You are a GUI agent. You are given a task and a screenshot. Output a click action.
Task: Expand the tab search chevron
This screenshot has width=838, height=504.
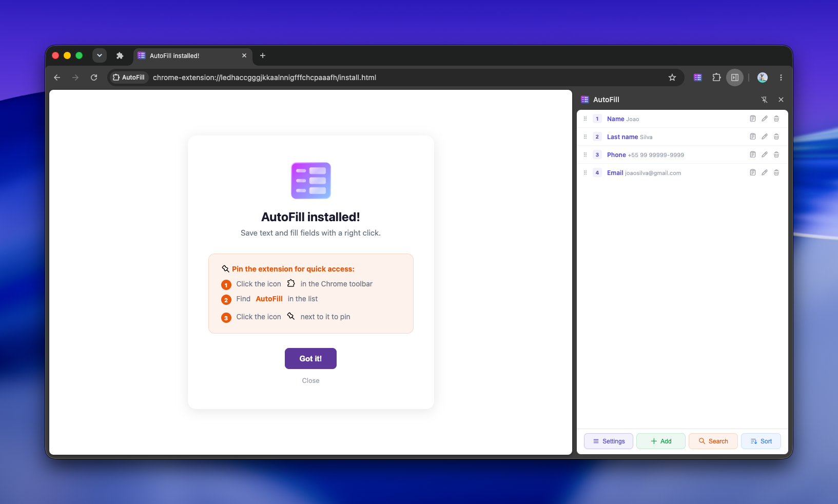coord(100,55)
